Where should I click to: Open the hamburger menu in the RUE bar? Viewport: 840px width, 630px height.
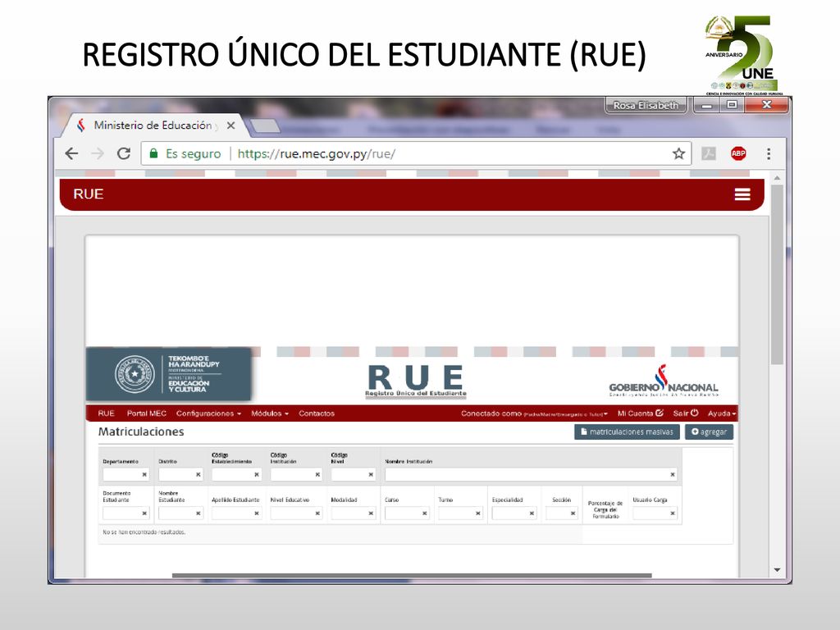[742, 194]
